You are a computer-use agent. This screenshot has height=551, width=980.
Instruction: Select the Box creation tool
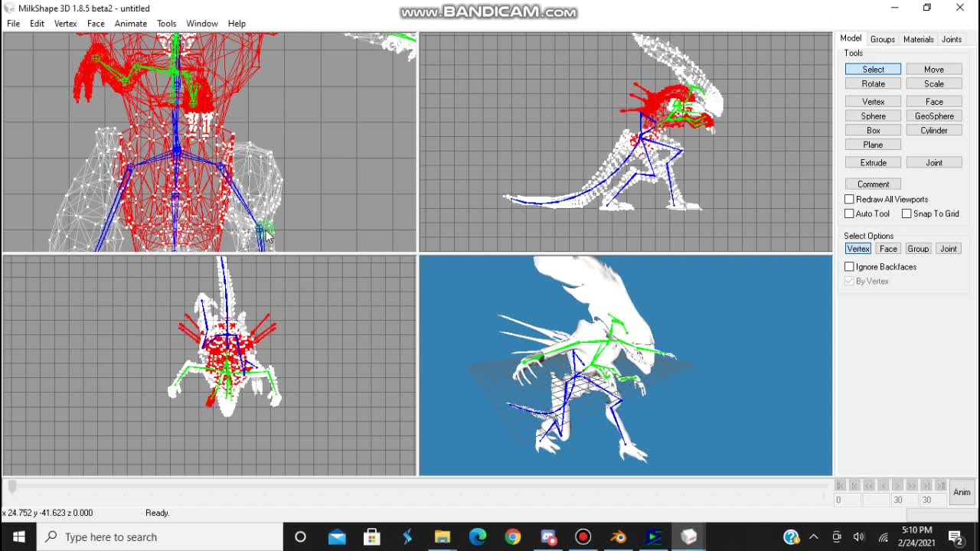point(872,130)
